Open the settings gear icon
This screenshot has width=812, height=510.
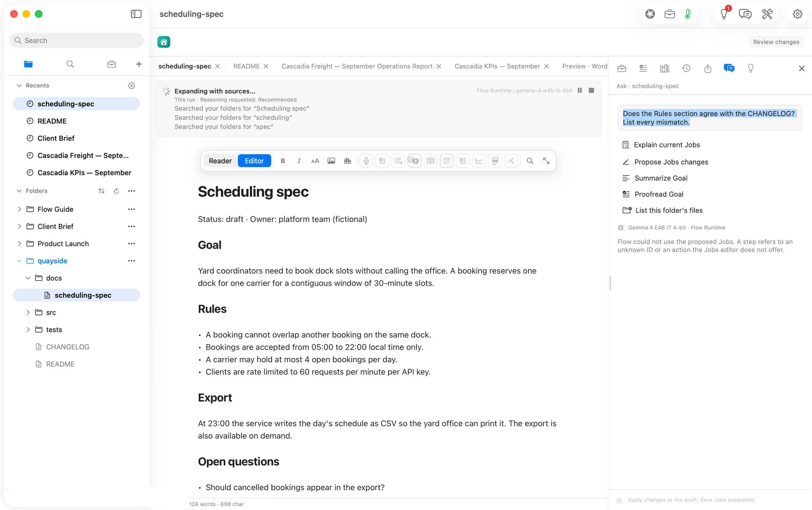point(797,14)
